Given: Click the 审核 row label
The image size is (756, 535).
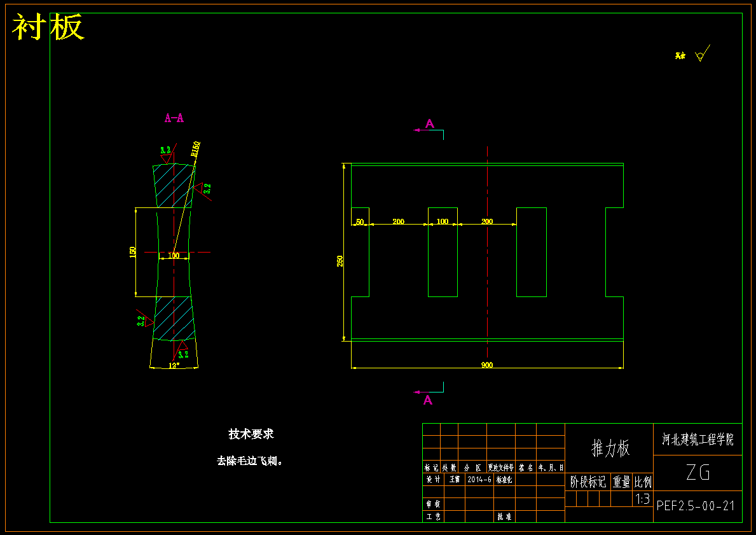Looking at the screenshot, I should coord(434,504).
